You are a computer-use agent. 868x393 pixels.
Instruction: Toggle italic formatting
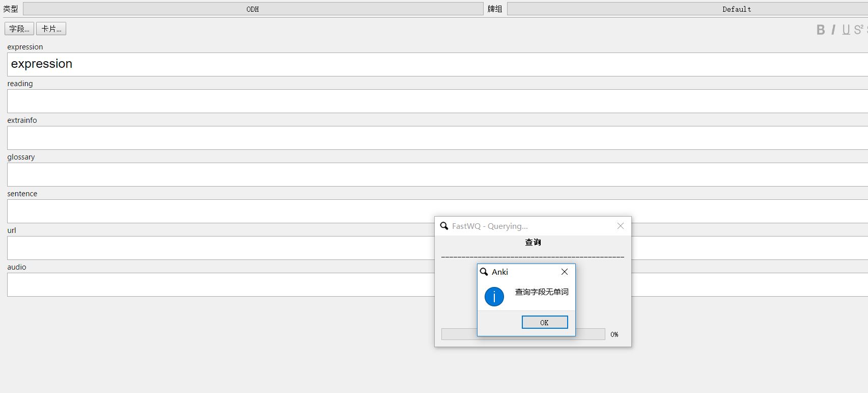click(x=833, y=30)
